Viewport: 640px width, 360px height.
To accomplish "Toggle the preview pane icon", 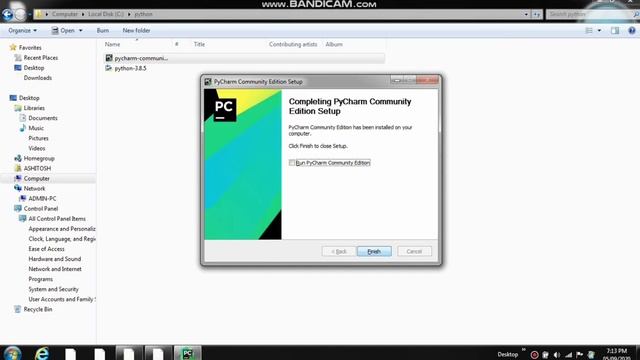I will pyautogui.click(x=615, y=31).
